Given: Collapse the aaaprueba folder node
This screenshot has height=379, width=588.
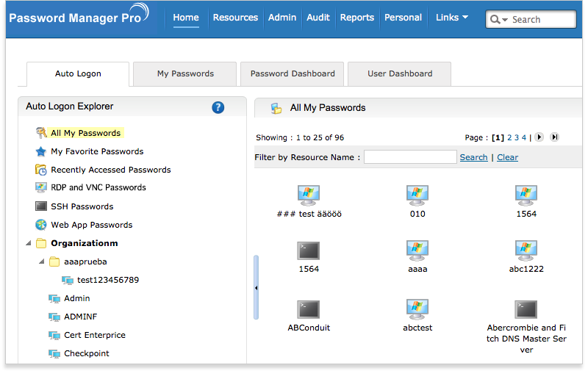Looking at the screenshot, I should click(42, 261).
